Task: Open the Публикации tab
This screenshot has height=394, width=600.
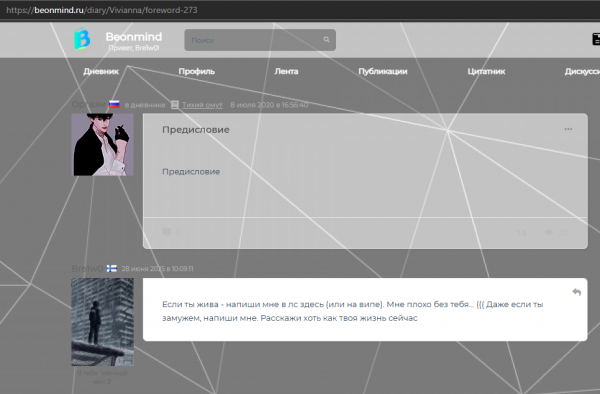Action: (x=383, y=71)
